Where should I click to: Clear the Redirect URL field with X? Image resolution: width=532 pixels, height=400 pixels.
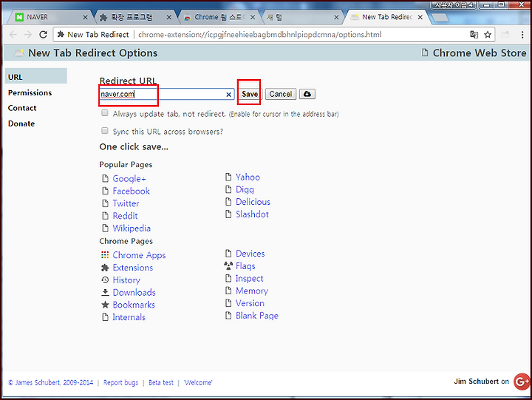[228, 95]
